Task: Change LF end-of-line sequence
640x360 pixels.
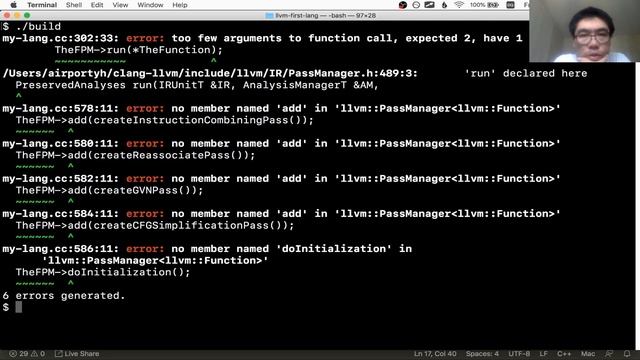Action: click(543, 354)
